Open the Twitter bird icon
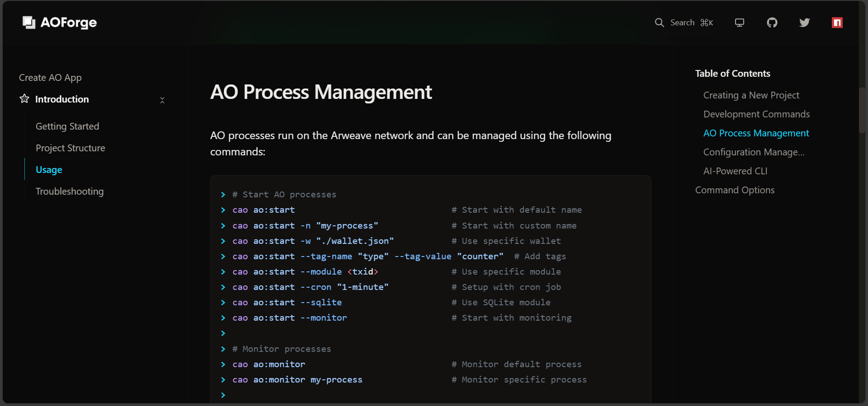Viewport: 868px width, 406px height. (805, 23)
